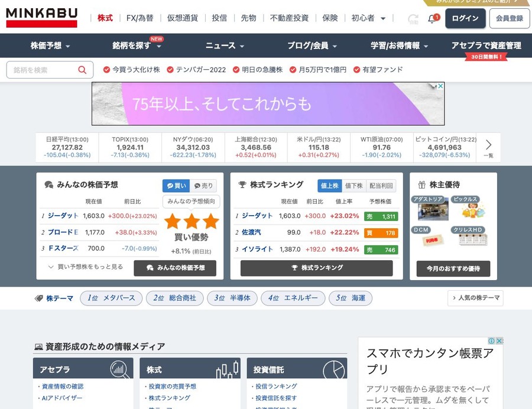Click the MINKABU logo
Image resolution: width=532 pixels, height=409 pixels.
pos(42,18)
